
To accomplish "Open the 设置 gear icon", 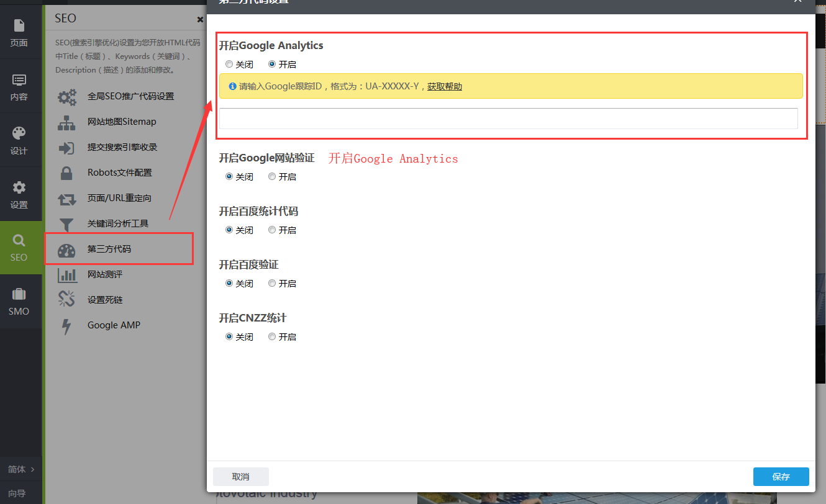I will coord(19,187).
